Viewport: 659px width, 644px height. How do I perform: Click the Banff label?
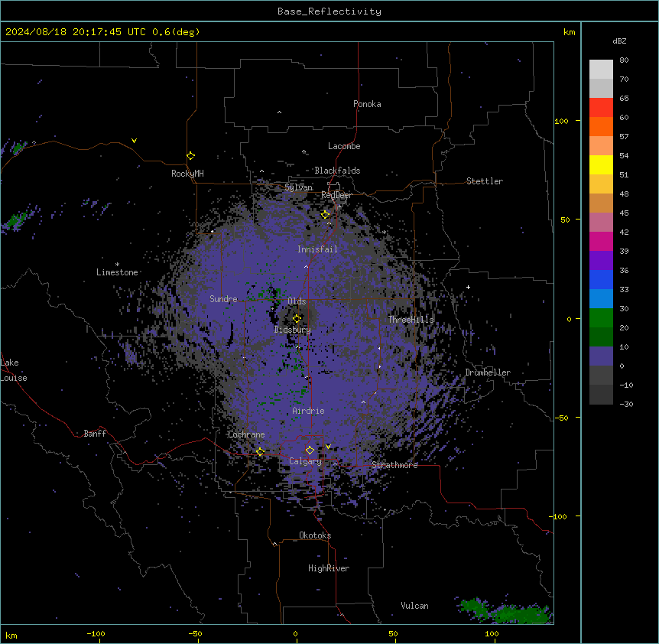(95, 434)
